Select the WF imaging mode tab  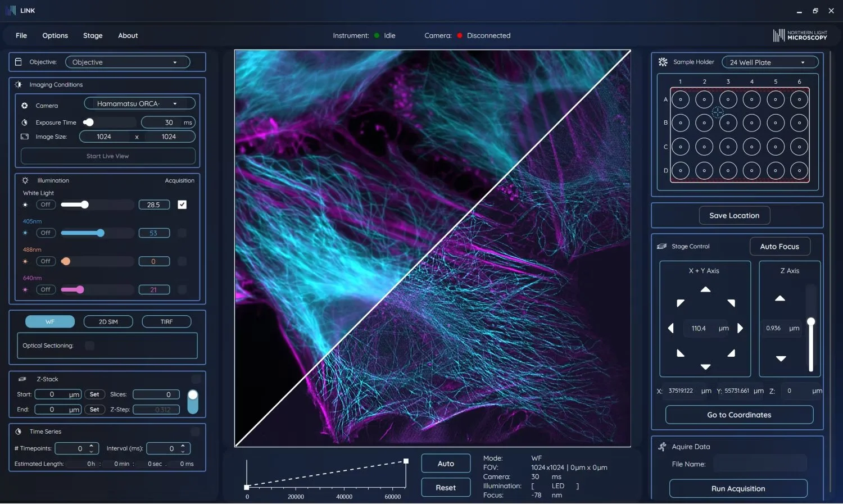[x=50, y=321]
